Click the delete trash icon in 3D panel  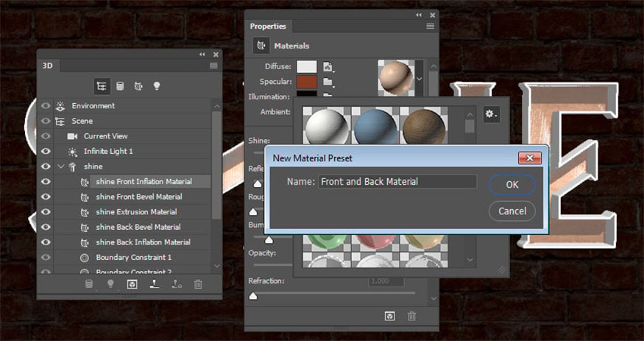click(x=198, y=284)
